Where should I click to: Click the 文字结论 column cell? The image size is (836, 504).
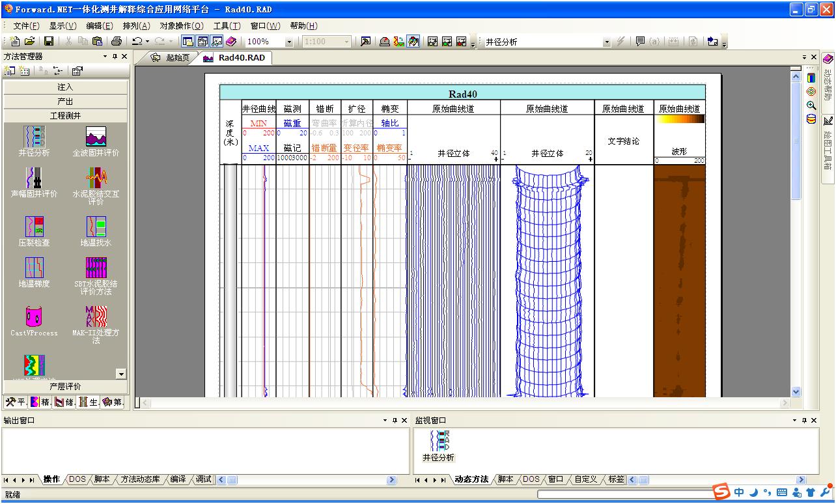tap(623, 141)
